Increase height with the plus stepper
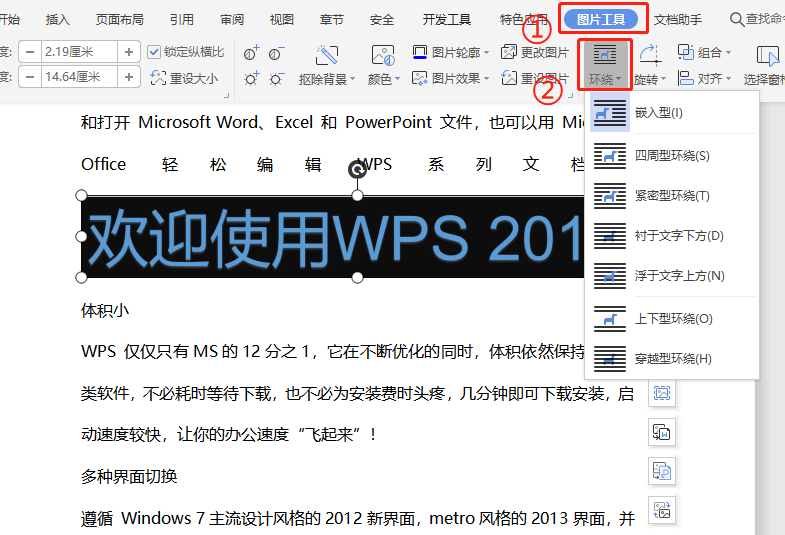This screenshot has height=535, width=785. click(129, 52)
